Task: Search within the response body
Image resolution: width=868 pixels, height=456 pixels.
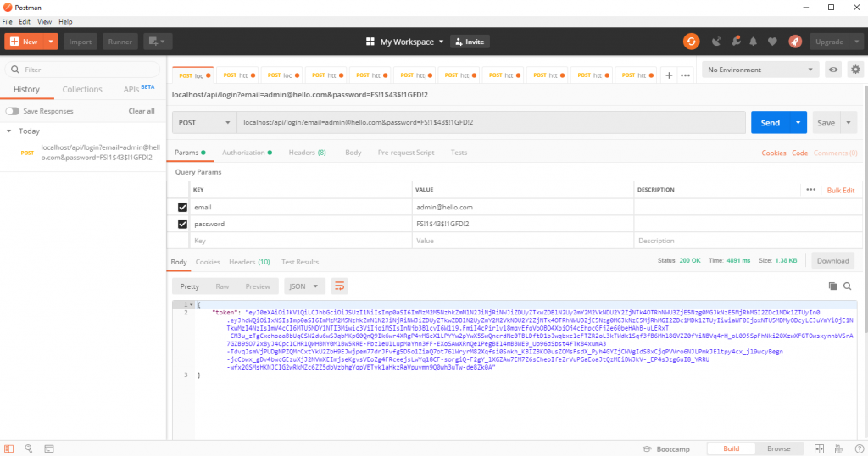Action: [847, 286]
